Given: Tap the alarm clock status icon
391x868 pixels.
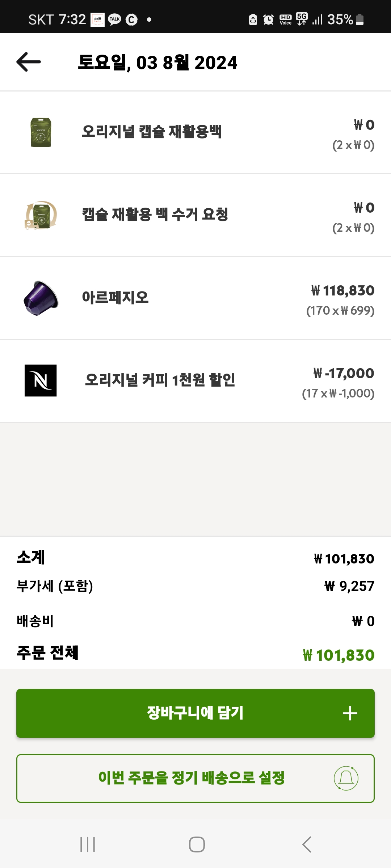Looking at the screenshot, I should click(x=268, y=20).
